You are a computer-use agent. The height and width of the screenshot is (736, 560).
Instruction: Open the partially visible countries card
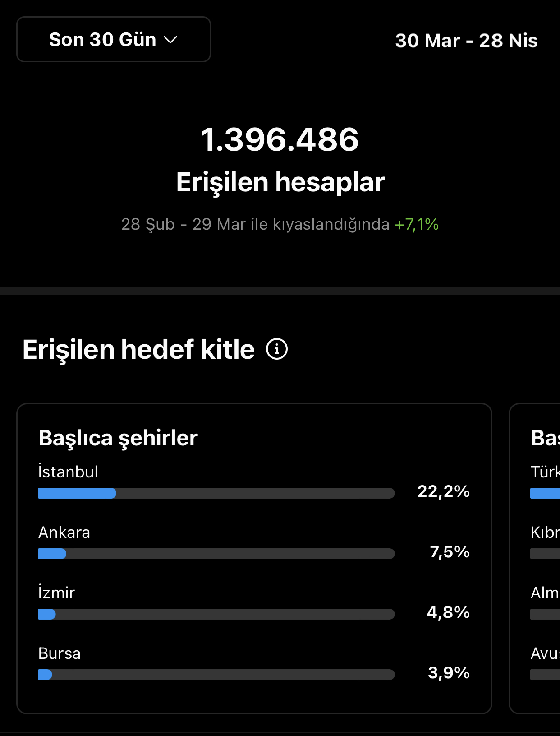point(535,559)
